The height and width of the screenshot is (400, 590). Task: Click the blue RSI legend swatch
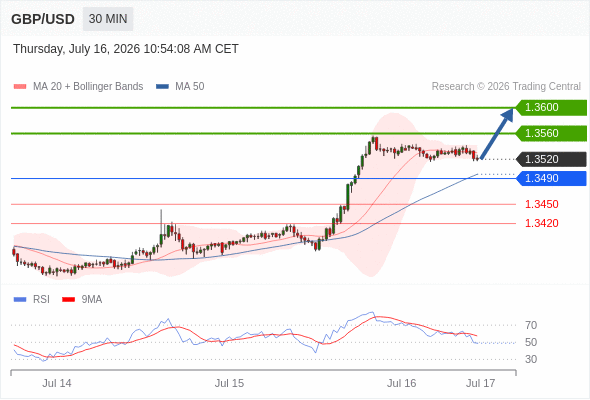click(x=20, y=300)
